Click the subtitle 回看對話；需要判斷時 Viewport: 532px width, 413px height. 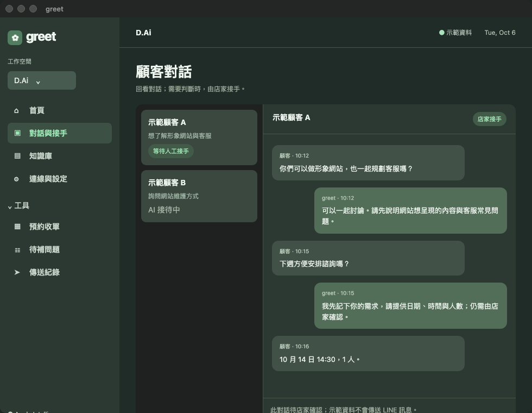191,89
